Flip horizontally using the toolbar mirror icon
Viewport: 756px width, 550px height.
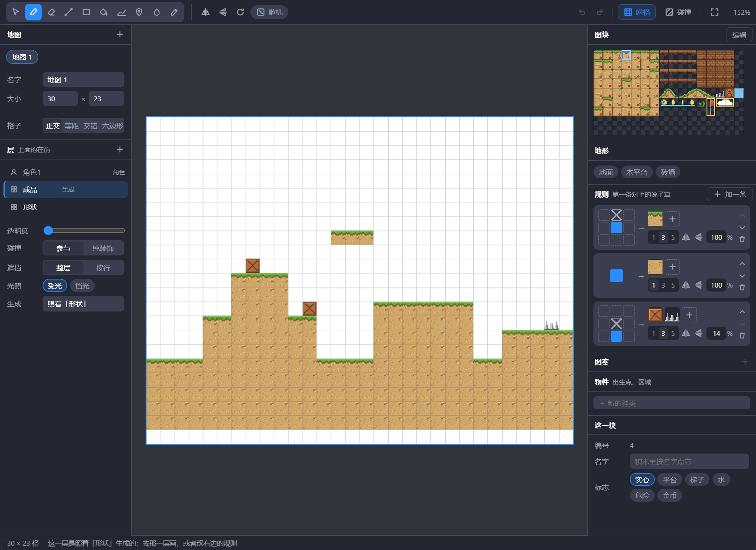point(205,12)
